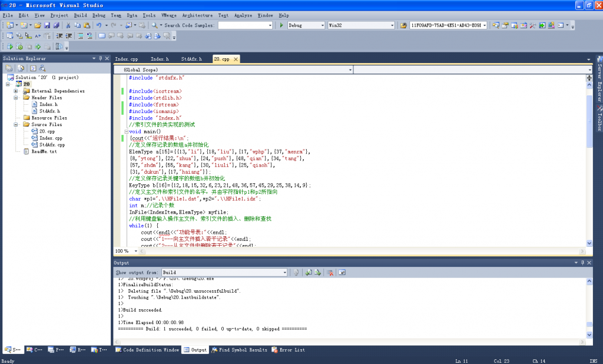Viewport: 603px width, 364px height.
Task: Toggle word wrap in the Output window
Action: 342,272
